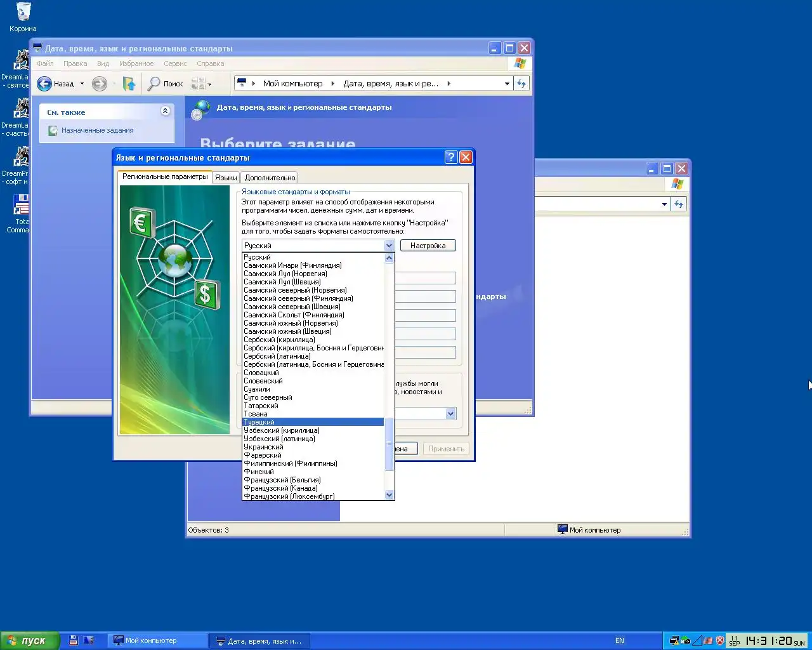Click the EN language indicator on taskbar
The height and width of the screenshot is (650, 812).
click(620, 641)
